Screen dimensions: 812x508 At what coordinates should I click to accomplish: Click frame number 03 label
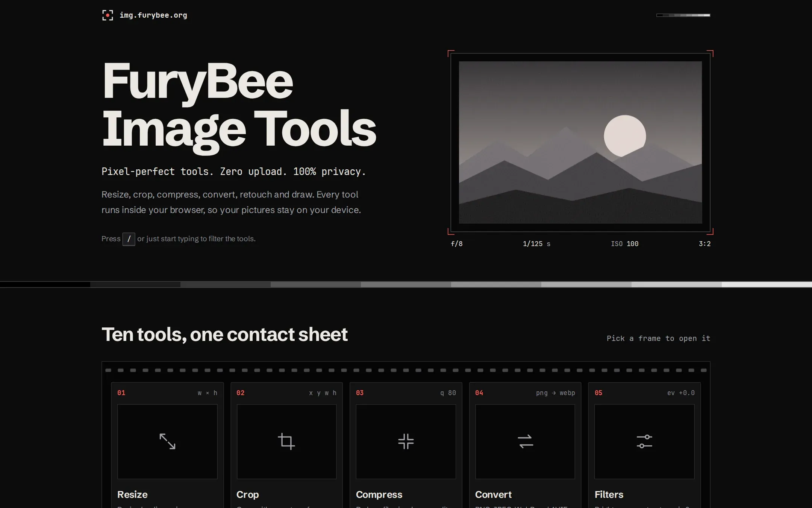pos(360,393)
